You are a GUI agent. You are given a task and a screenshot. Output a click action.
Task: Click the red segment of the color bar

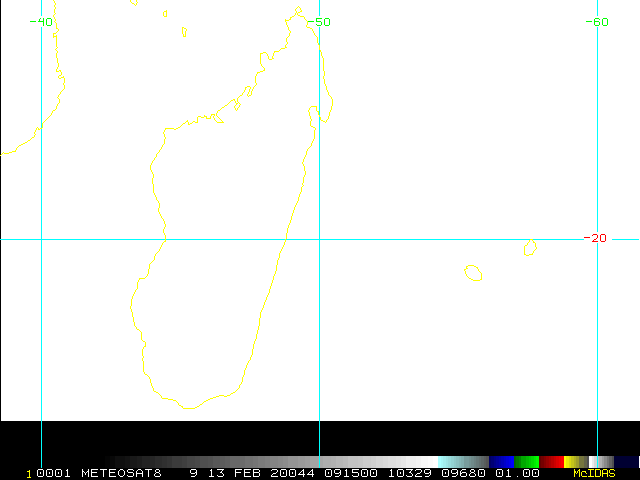click(551, 461)
